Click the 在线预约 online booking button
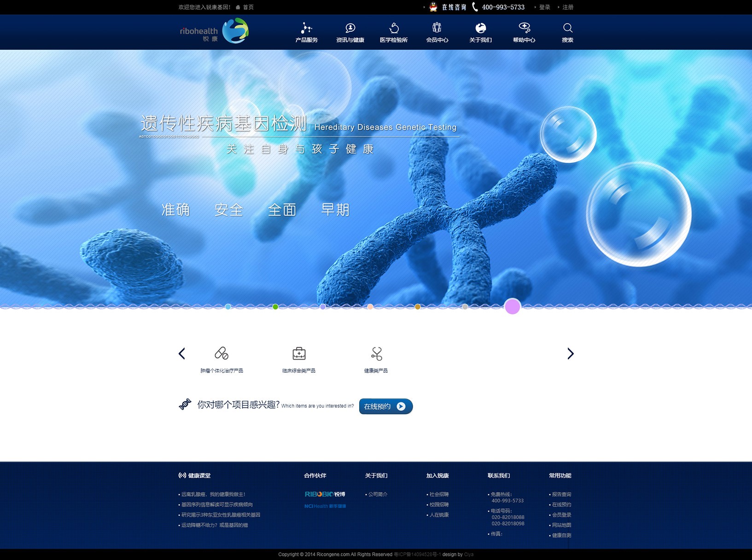Viewport: 752px width, 560px height. point(385,406)
